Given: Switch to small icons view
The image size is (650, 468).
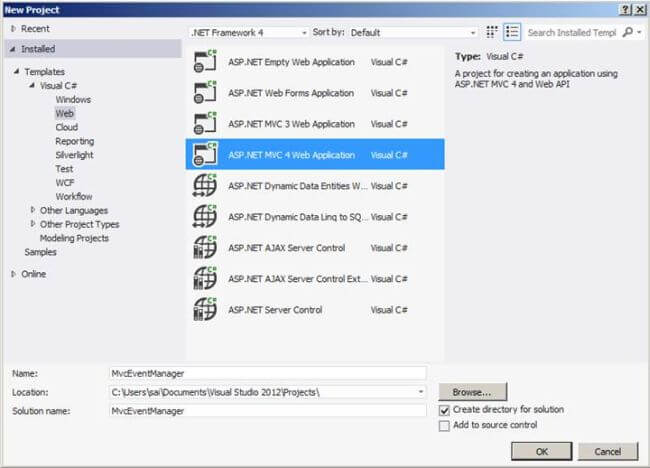Looking at the screenshot, I should tap(492, 32).
